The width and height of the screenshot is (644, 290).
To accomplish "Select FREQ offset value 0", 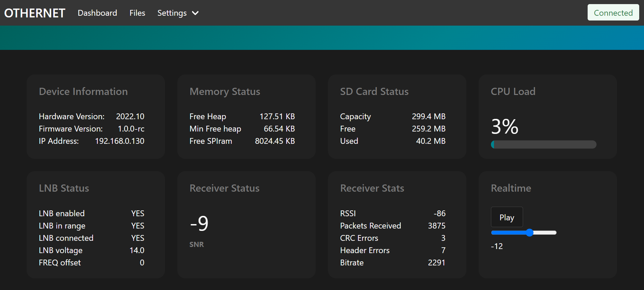I will (142, 263).
